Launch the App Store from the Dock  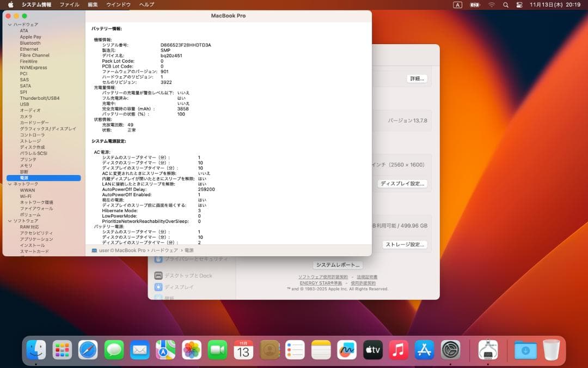424,349
